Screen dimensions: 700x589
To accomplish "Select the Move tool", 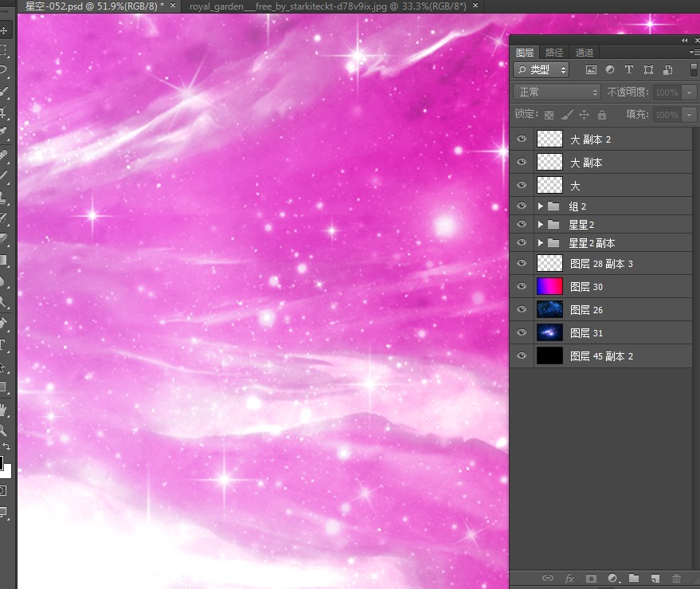I will [3, 30].
